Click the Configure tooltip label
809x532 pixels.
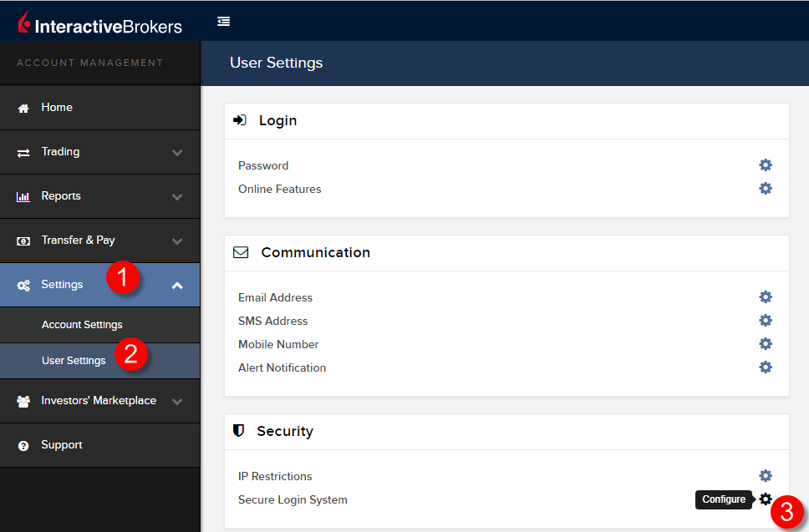click(x=724, y=499)
